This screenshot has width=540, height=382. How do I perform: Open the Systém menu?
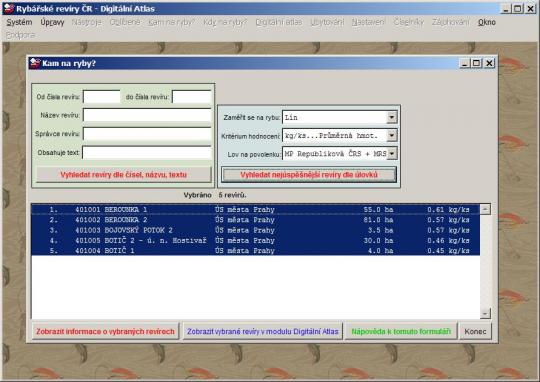[x=19, y=22]
